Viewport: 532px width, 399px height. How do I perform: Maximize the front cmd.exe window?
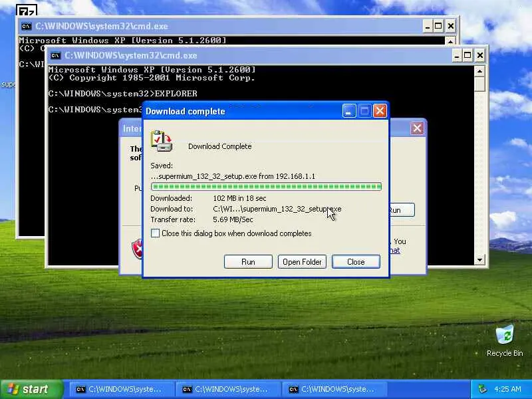(x=467, y=55)
